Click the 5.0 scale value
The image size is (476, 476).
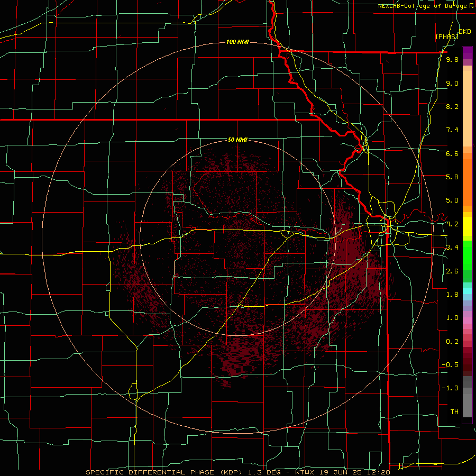[x=452, y=200]
